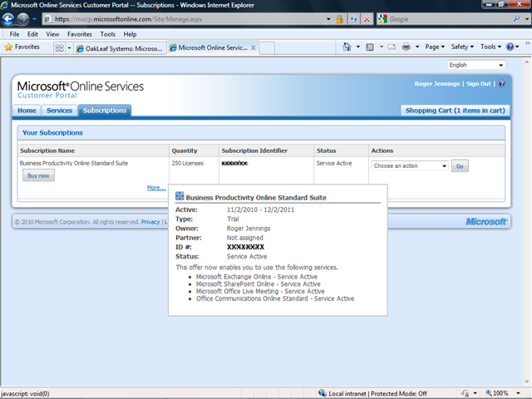Viewport: 532px width, 399px height.
Task: Open the View menu
Action: pyautogui.click(x=52, y=34)
